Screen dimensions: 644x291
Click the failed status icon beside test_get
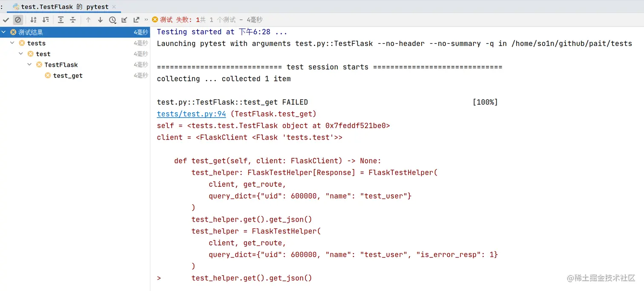48,75
